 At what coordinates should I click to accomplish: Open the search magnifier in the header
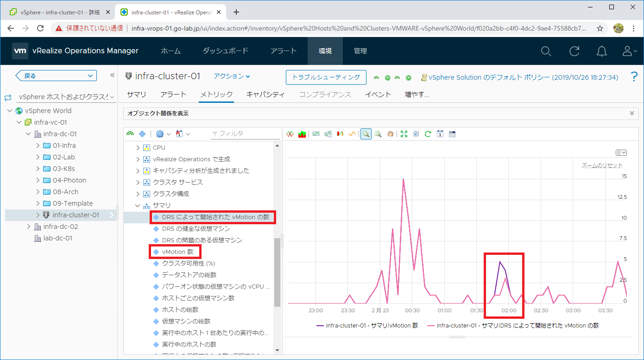click(x=546, y=51)
